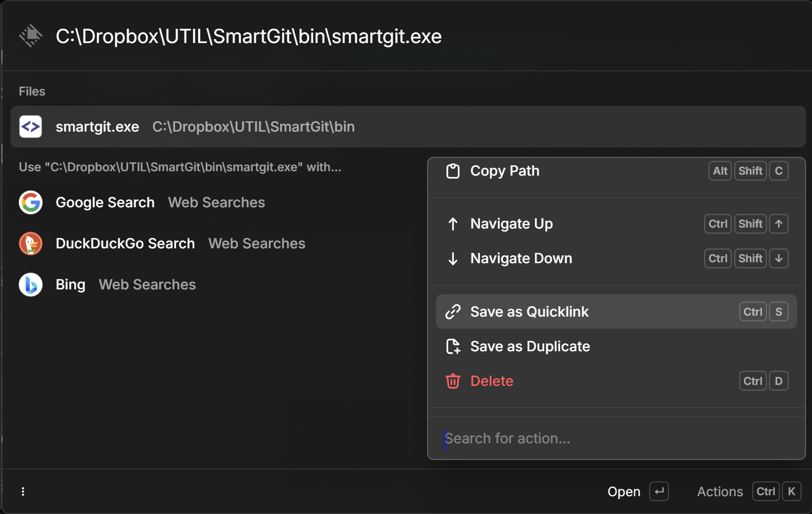Click the Raycast logo icon beside search bar
The image size is (812, 514).
click(31, 36)
